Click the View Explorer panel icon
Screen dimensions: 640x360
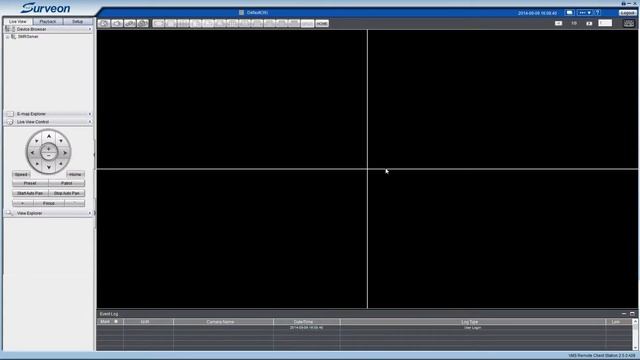pos(9,213)
